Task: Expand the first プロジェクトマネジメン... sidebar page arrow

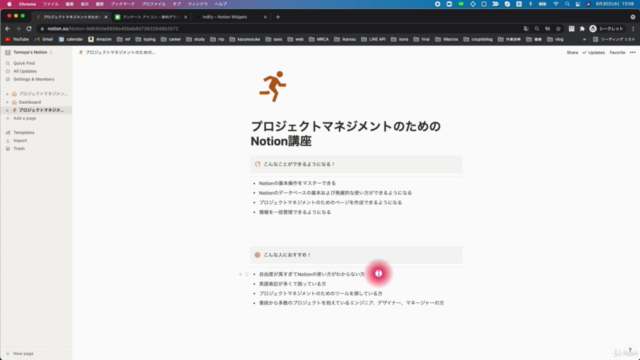Action: pos(7,94)
